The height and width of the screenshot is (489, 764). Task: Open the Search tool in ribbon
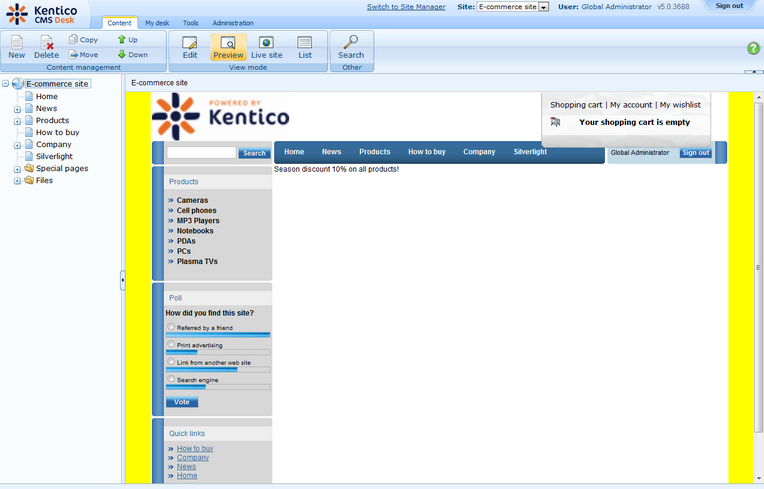coord(351,47)
